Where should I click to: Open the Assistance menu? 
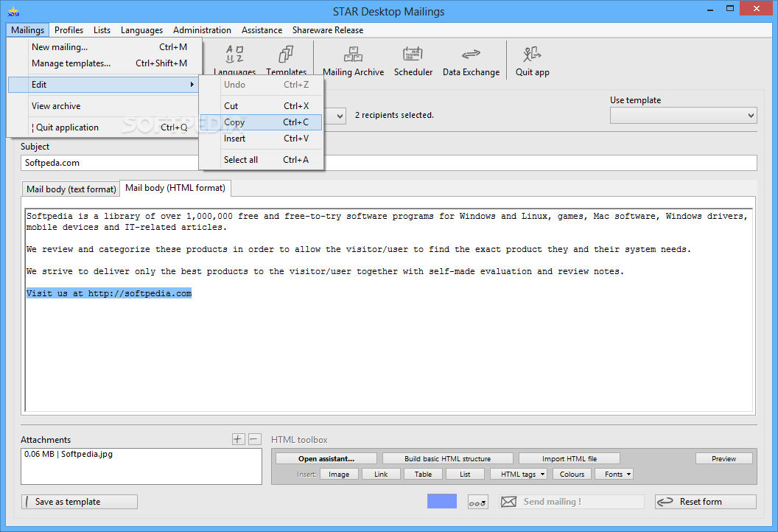(262, 29)
